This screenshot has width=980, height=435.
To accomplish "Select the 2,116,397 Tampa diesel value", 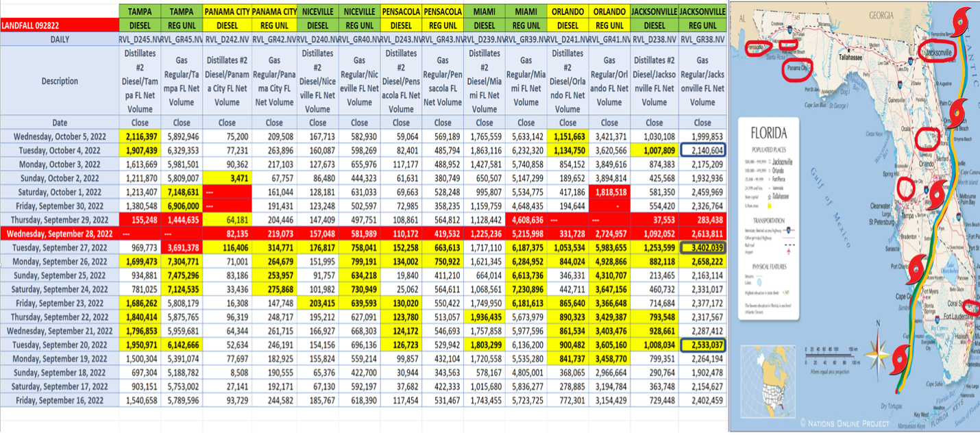I will click(x=140, y=136).
